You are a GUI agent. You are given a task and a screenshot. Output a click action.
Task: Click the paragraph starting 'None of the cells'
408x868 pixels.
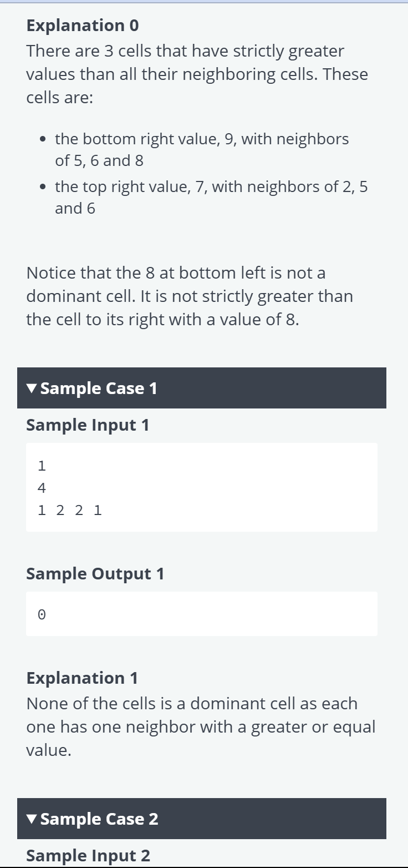(x=201, y=727)
